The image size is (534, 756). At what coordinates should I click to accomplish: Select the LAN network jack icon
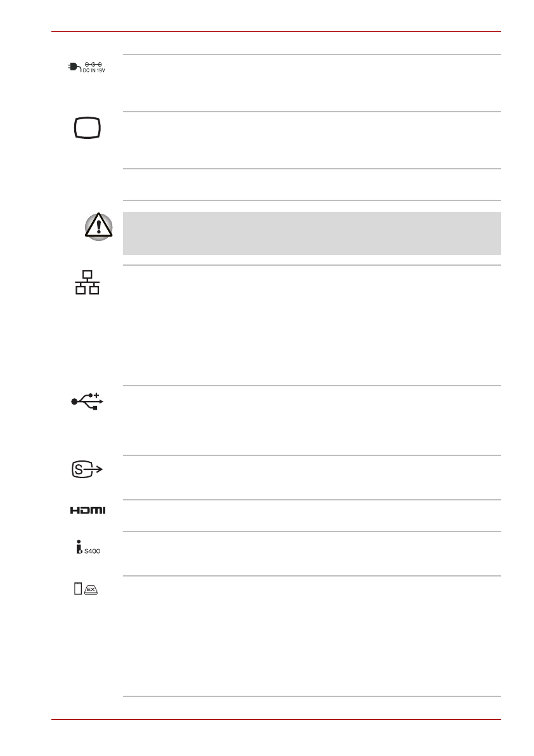pyautogui.click(x=88, y=283)
